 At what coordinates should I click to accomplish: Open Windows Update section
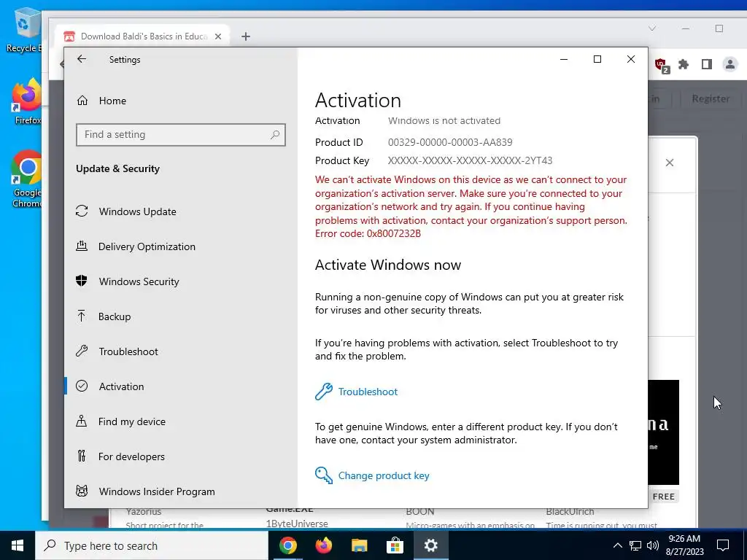pos(181,211)
